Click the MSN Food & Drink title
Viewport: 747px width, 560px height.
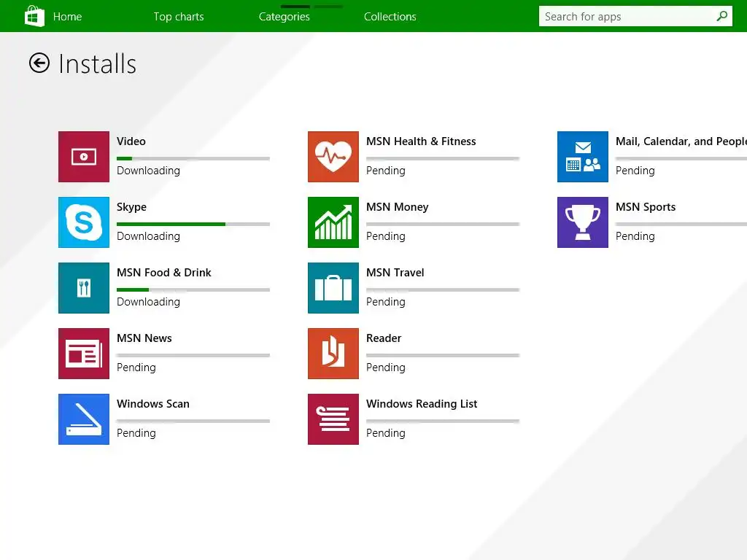[164, 273]
